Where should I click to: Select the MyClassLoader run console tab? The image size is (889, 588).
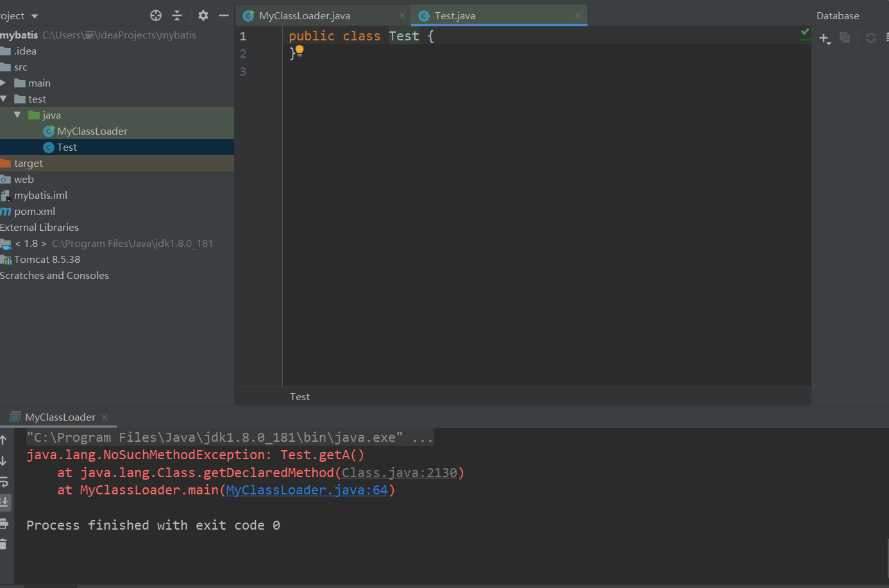(60, 417)
